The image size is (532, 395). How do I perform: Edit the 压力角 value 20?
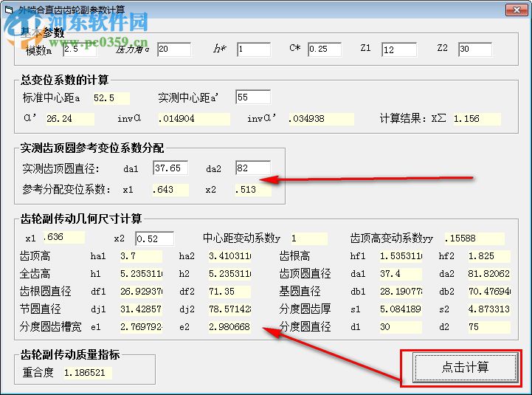[x=174, y=49]
